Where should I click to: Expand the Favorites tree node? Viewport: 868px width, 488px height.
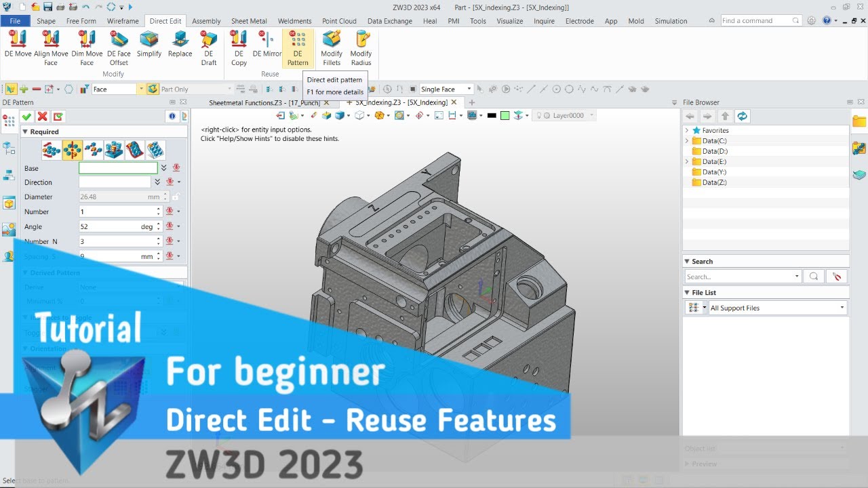click(687, 130)
